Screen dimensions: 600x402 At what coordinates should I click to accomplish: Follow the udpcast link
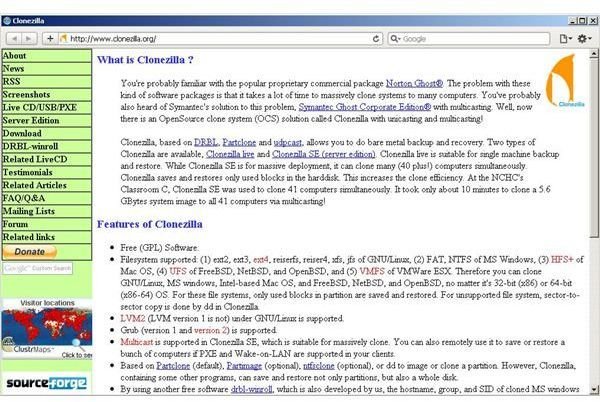click(x=288, y=143)
